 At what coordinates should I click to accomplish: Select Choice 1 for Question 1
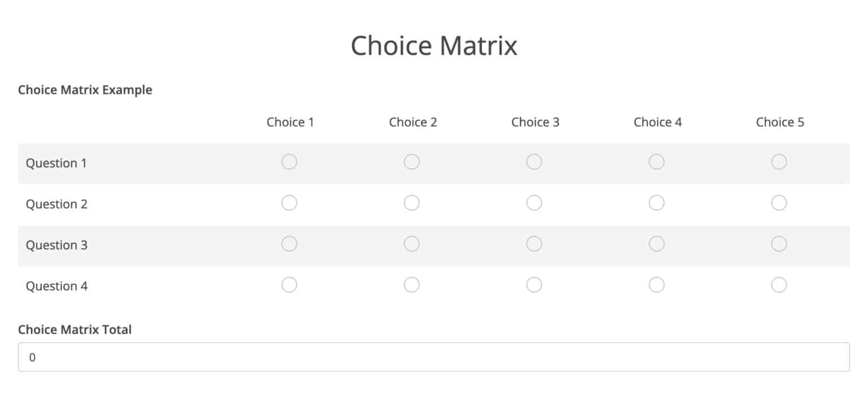point(289,162)
